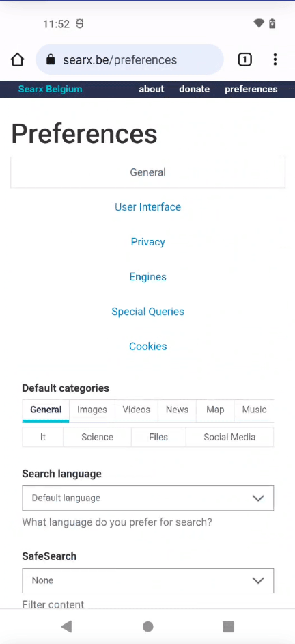Open the browser three-dot overflow menu
The width and height of the screenshot is (295, 644).
(275, 59)
